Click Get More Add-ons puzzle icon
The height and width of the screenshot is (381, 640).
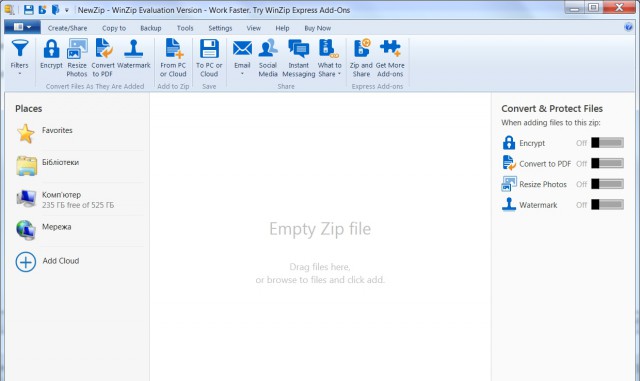tap(390, 48)
